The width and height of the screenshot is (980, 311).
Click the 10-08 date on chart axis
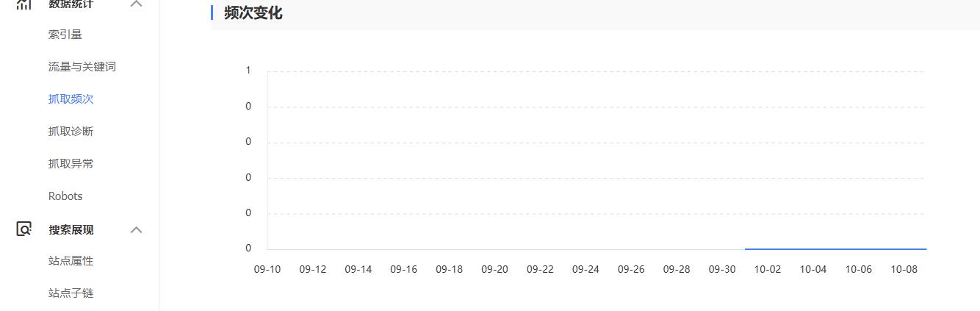pos(904,269)
